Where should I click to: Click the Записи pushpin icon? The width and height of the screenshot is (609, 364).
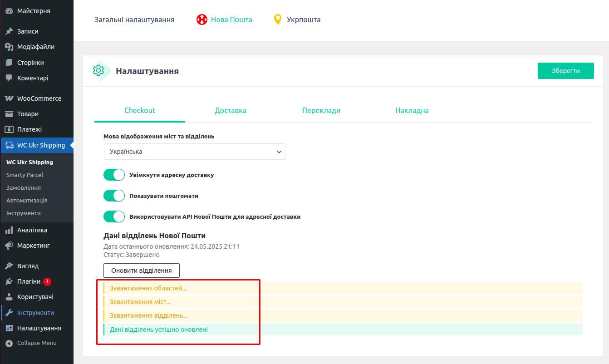9,31
